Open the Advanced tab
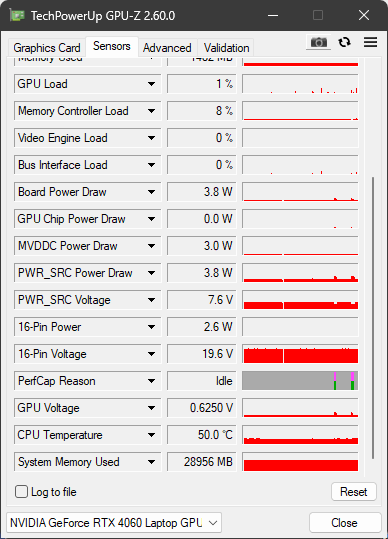The width and height of the screenshot is (388, 539). pyautogui.click(x=167, y=48)
